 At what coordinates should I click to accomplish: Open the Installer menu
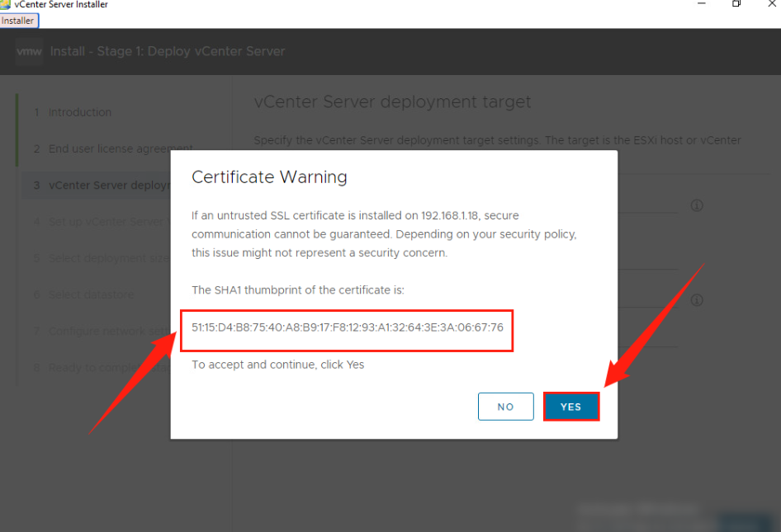click(18, 21)
